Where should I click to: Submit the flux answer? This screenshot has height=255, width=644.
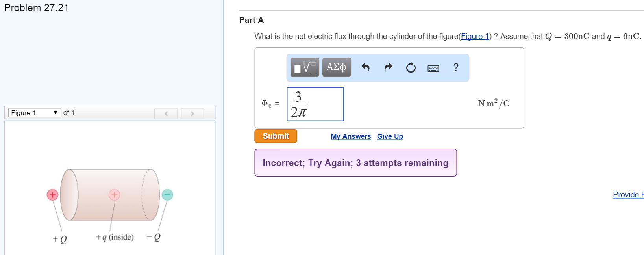tap(275, 136)
